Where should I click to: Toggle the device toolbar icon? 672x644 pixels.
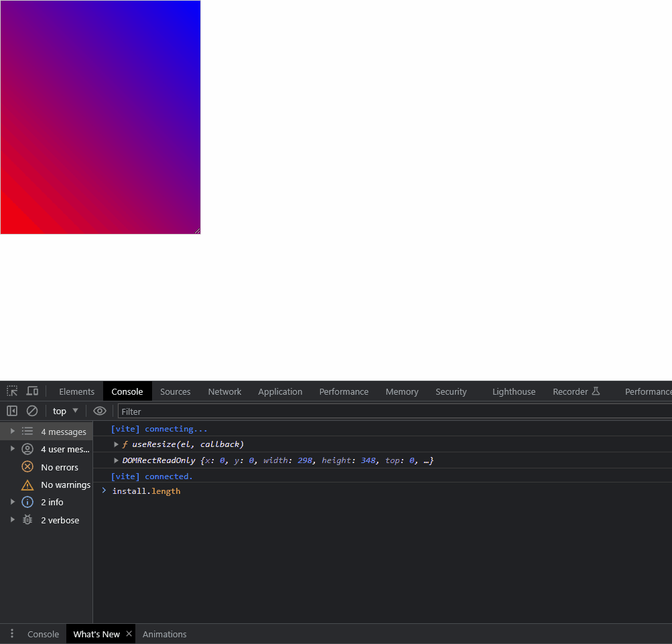pyautogui.click(x=33, y=391)
